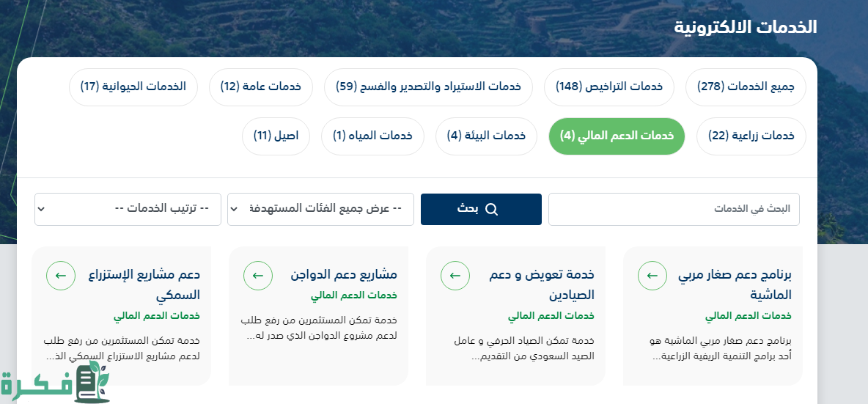Switch to خدمات زراعية (22) tab
Screen dimensions: 868x404
point(751,136)
